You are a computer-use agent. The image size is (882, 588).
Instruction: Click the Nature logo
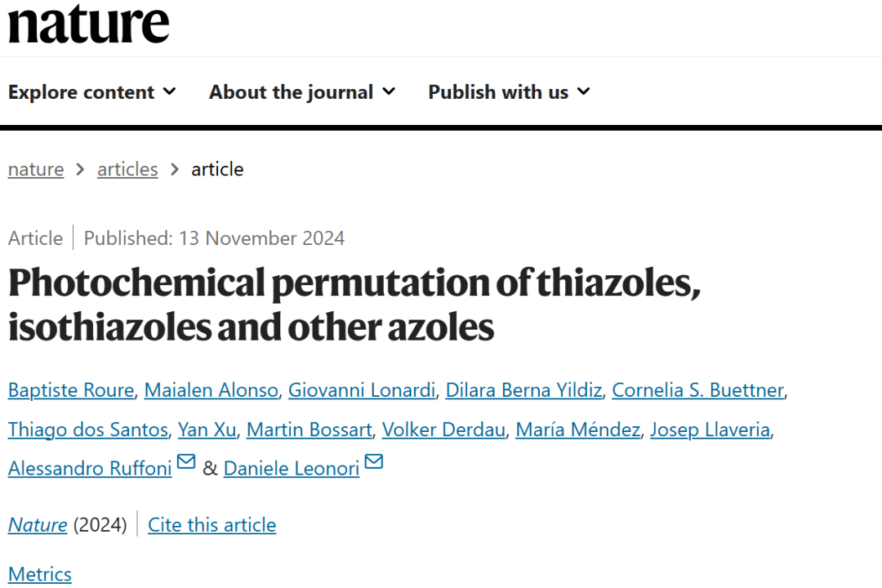click(x=88, y=24)
